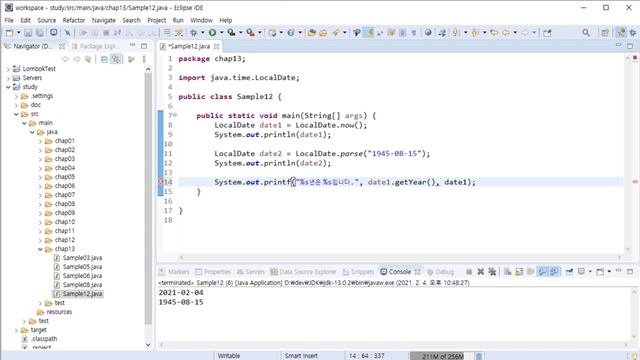The height and width of the screenshot is (360, 640).
Task: Click the heap status memory bar 211M of 256M
Action: pos(442,356)
